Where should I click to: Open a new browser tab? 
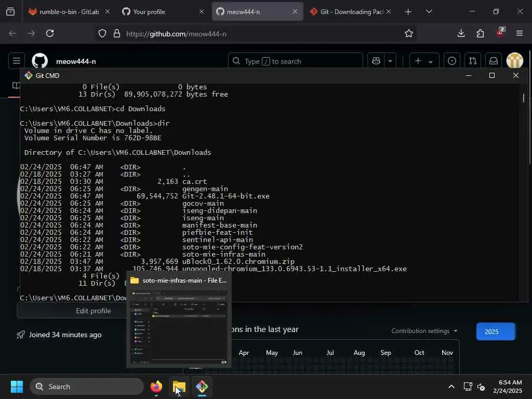pos(408,12)
